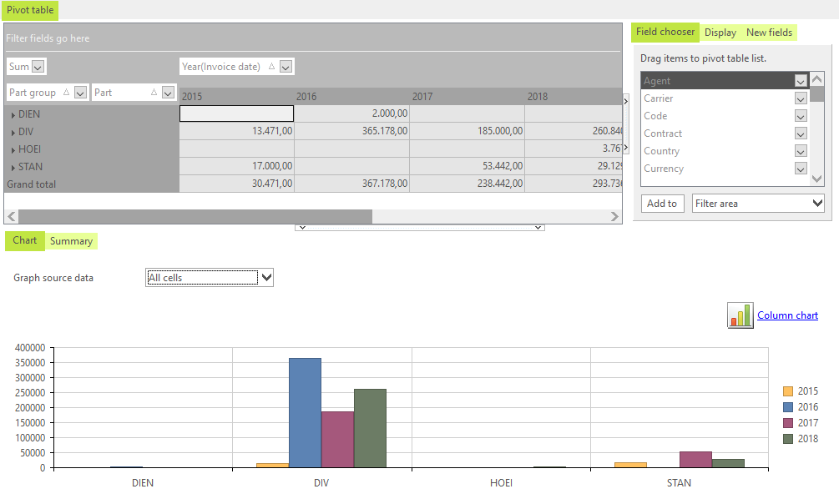The image size is (839, 504).
Task: Click the sort triangle on Part group header
Action: click(x=68, y=92)
